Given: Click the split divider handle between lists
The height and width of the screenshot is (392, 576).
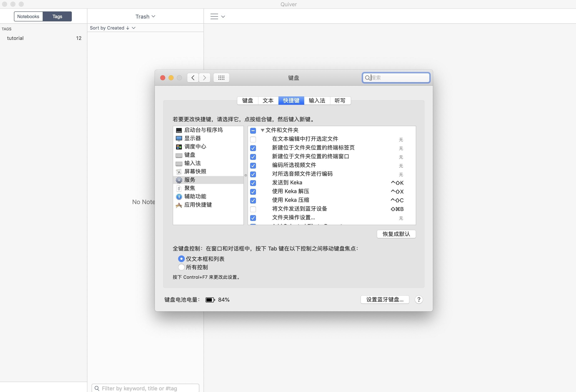Looking at the screenshot, I should (246, 175).
